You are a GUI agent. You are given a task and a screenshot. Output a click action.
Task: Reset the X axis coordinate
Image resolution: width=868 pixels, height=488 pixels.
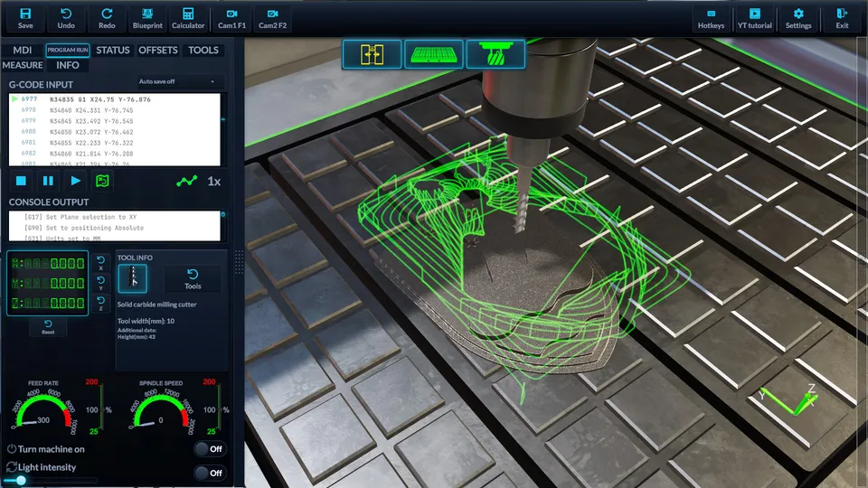tap(100, 263)
